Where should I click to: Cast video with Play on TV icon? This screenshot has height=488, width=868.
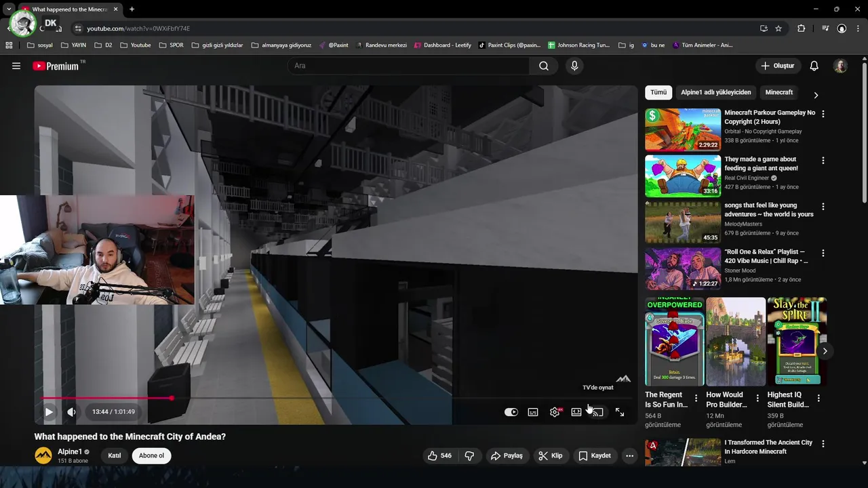coord(597,412)
